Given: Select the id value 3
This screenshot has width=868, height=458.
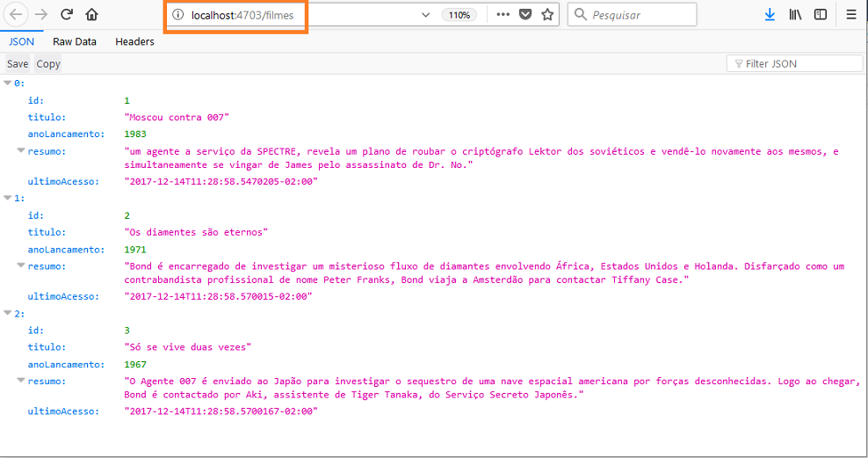Looking at the screenshot, I should tap(127, 330).
